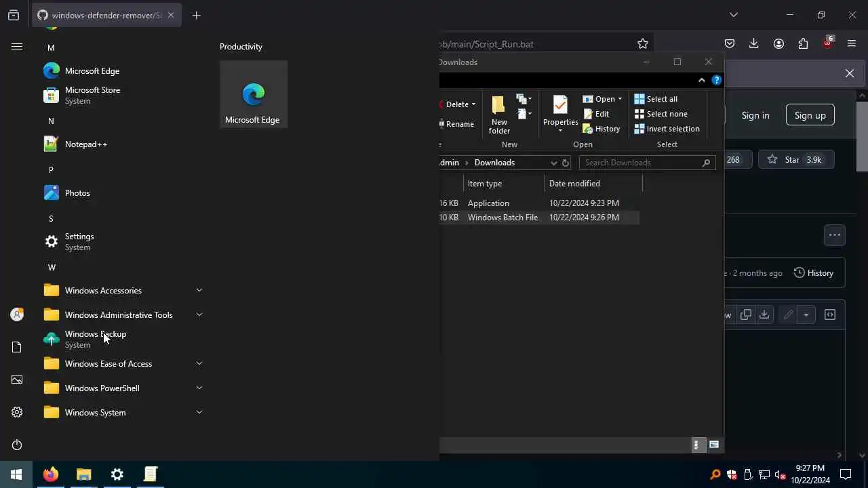Click History in the Explorer ribbon

[x=601, y=129]
